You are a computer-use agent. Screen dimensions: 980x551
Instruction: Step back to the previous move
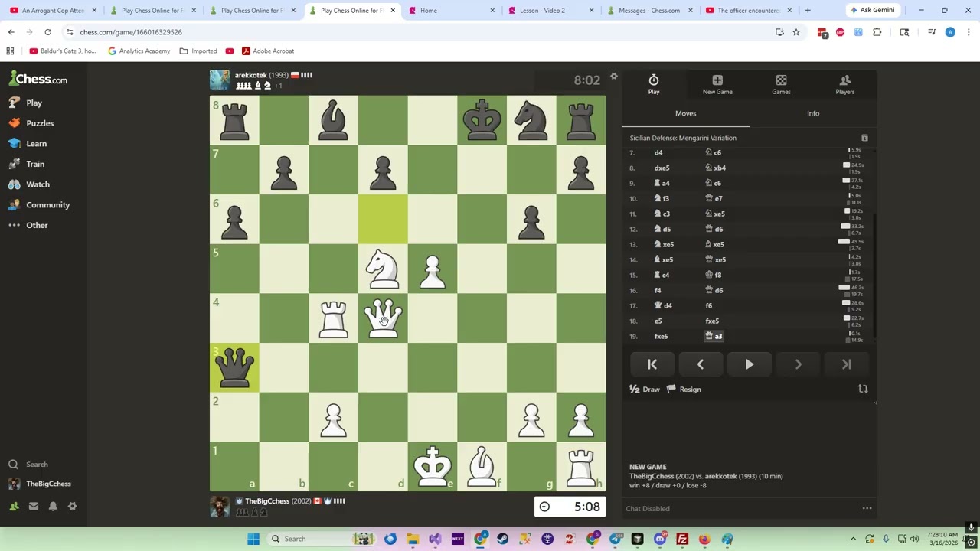click(701, 365)
